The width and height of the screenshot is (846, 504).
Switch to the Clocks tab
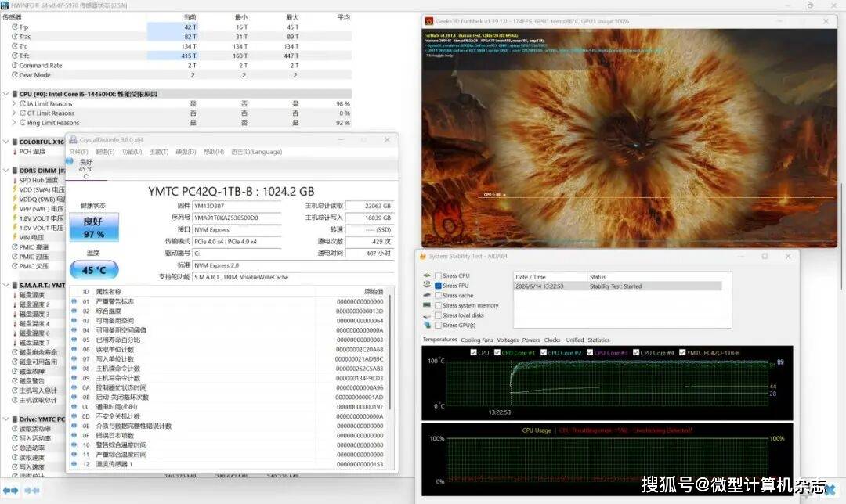click(x=552, y=340)
